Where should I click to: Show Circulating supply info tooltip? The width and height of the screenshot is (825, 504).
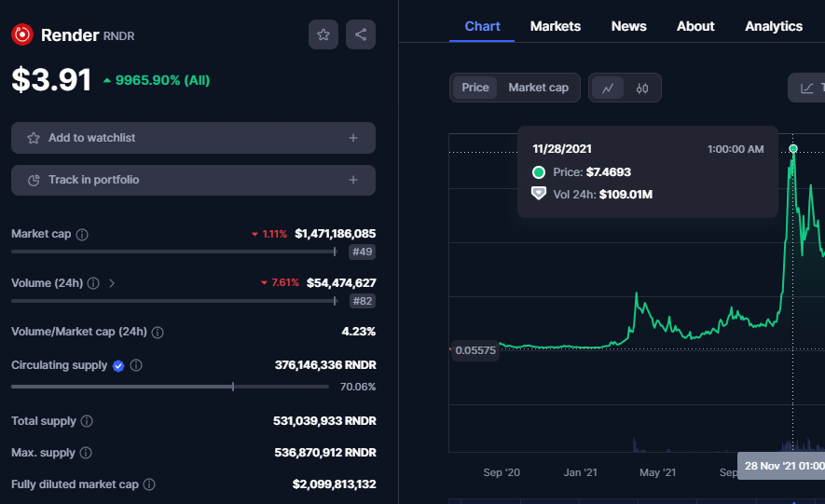[x=136, y=365]
